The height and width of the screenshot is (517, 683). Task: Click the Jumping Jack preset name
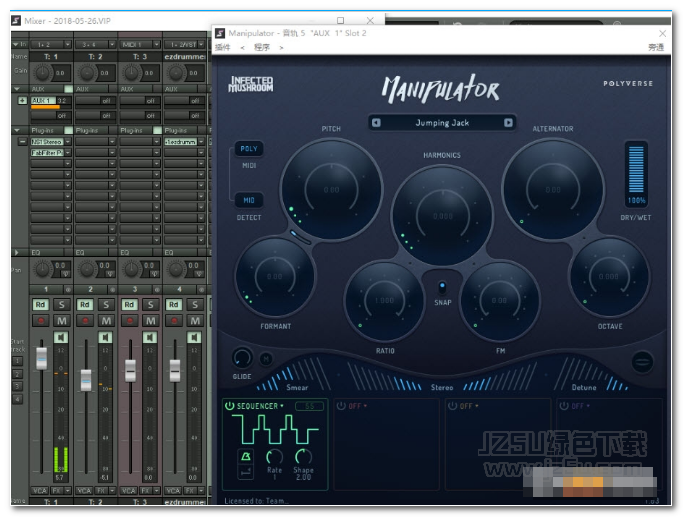[442, 123]
